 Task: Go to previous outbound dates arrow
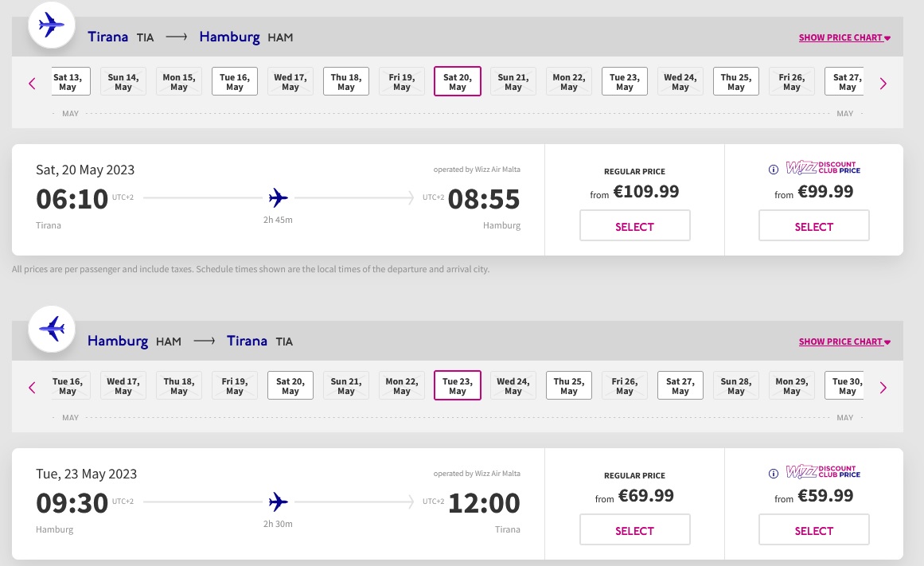click(x=33, y=83)
